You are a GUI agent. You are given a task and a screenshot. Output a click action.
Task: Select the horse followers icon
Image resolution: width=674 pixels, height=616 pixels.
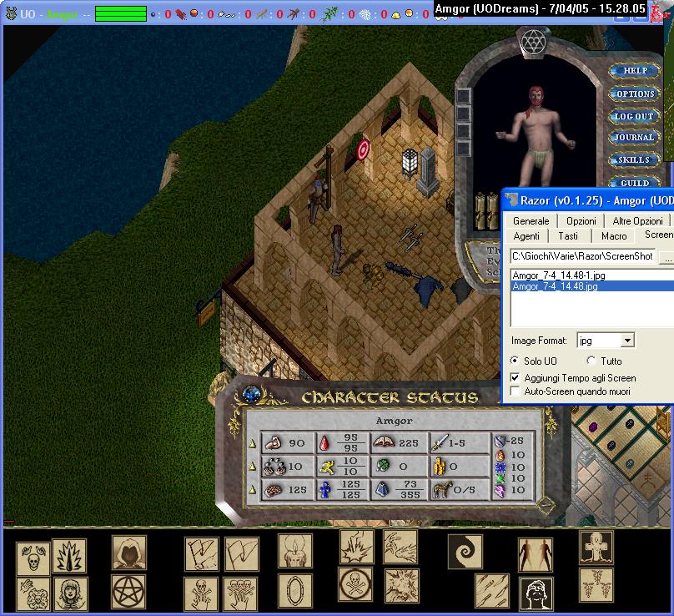[x=442, y=489]
